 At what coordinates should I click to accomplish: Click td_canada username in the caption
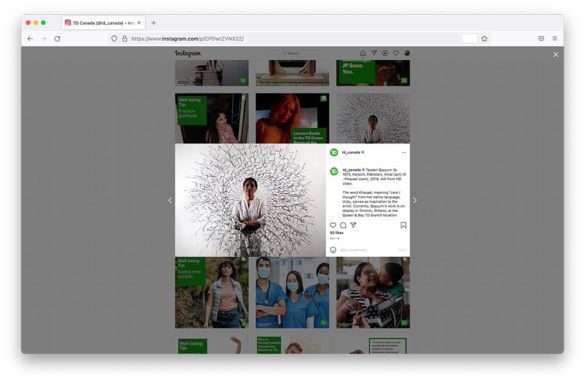coord(351,170)
